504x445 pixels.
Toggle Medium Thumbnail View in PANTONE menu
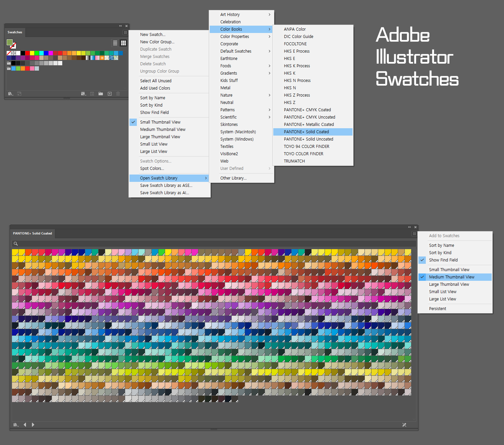coord(455,277)
